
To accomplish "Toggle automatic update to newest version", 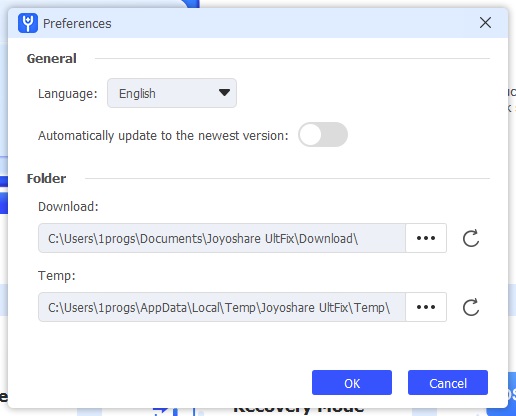I will pyautogui.click(x=323, y=135).
